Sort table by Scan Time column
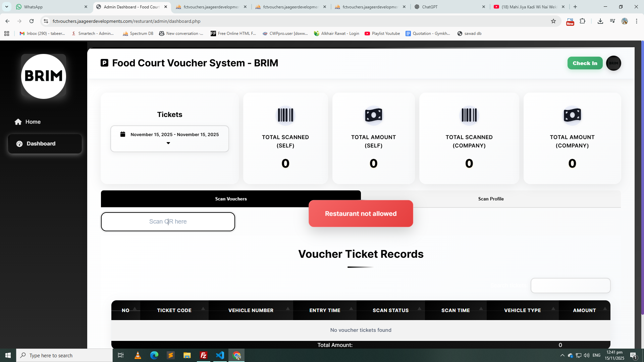Viewport: 644px width, 362px height. [455, 310]
